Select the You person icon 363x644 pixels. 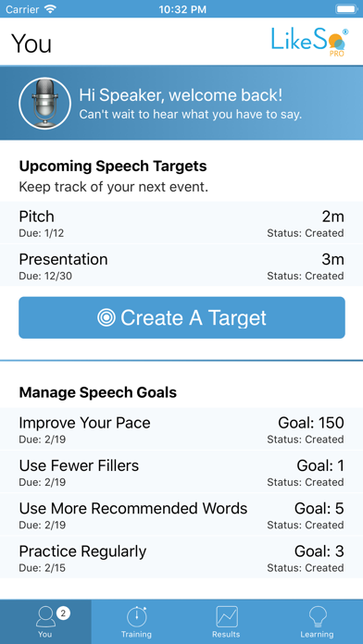pos(45,616)
